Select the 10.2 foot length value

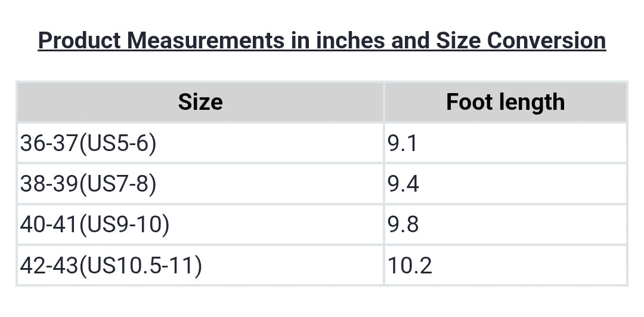[x=410, y=265]
